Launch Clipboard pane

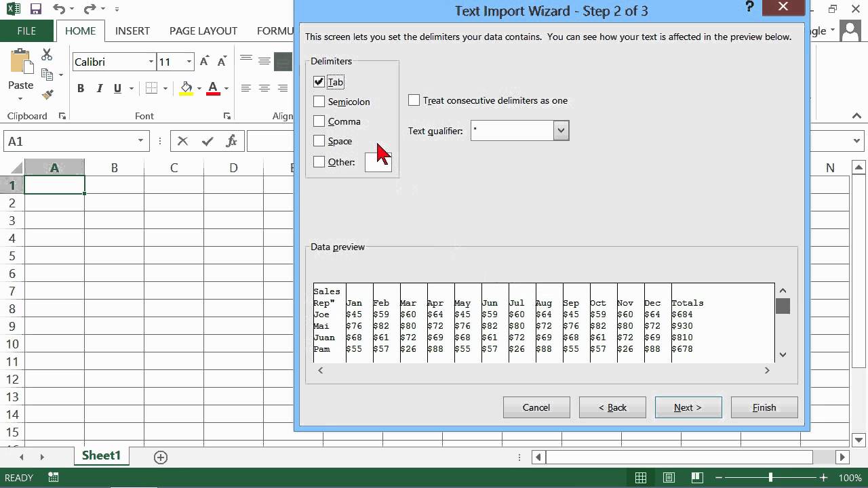62,116
